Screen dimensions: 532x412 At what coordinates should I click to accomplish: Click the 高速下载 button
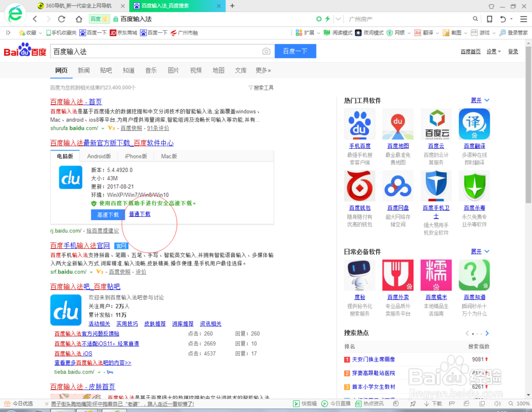pyautogui.click(x=107, y=215)
